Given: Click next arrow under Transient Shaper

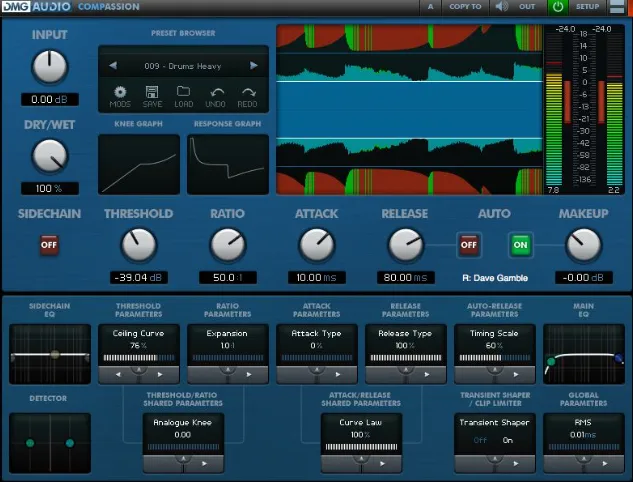Looking at the screenshot, I should (x=516, y=464).
